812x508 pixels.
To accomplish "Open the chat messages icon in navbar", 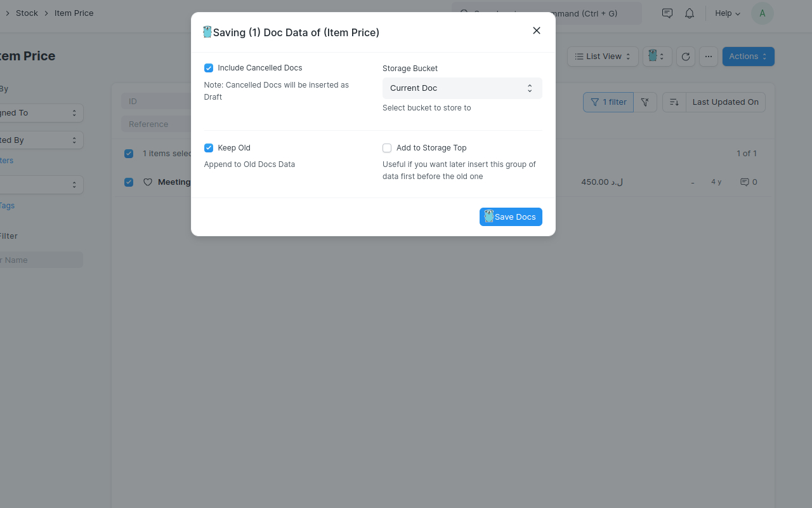I will pos(667,13).
